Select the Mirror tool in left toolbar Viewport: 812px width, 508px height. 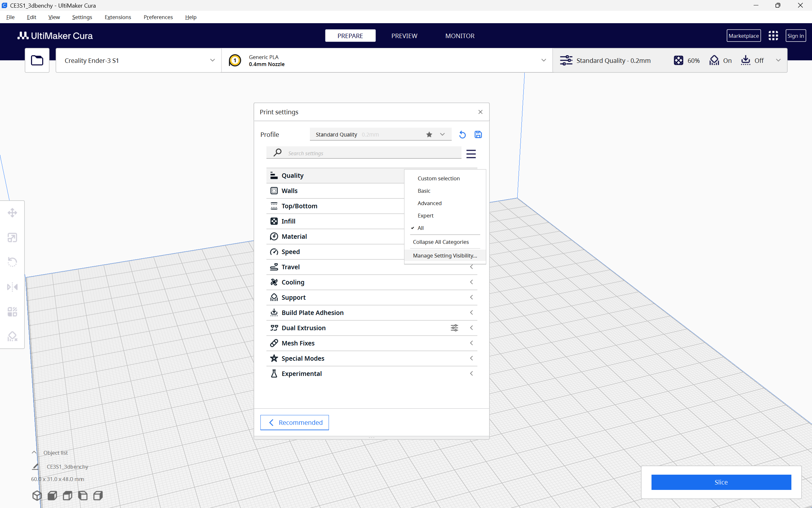12,287
